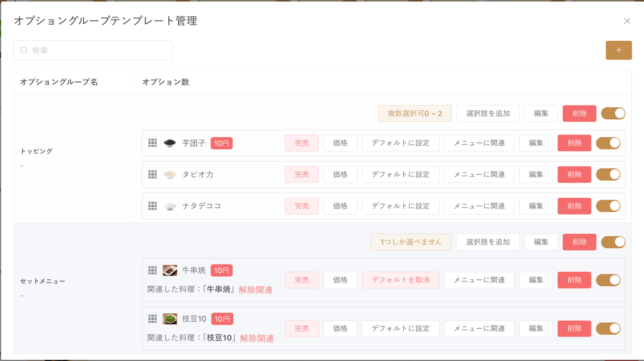Open 1つしか選べません selection rule setting
This screenshot has width=644, height=361.
pos(411,242)
